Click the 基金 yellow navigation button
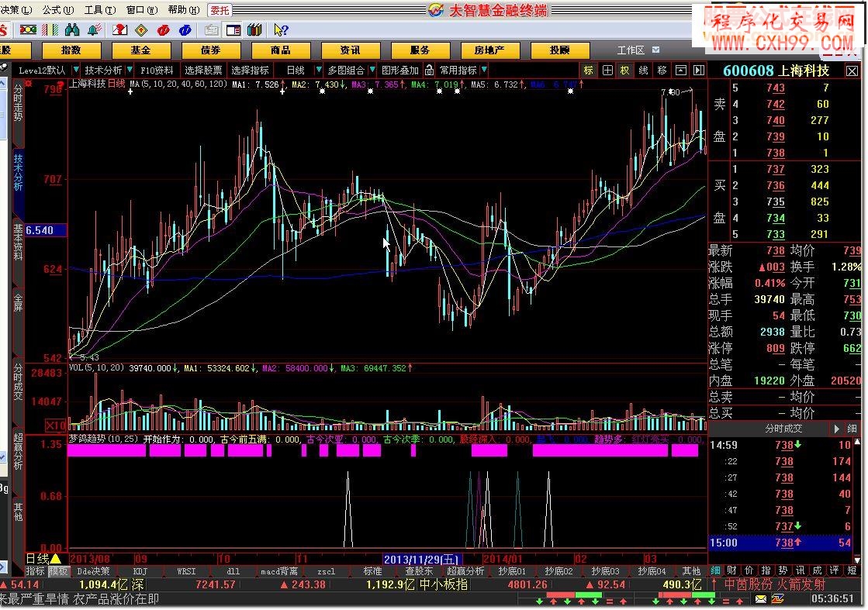Screen dimensions: 868x610 (x=140, y=50)
